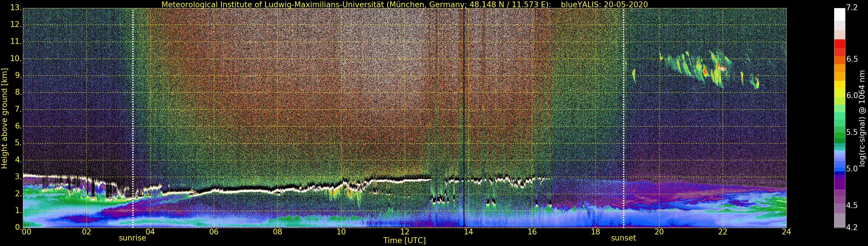Click the black vertical gap line before 14 UTC

[x=464, y=118]
